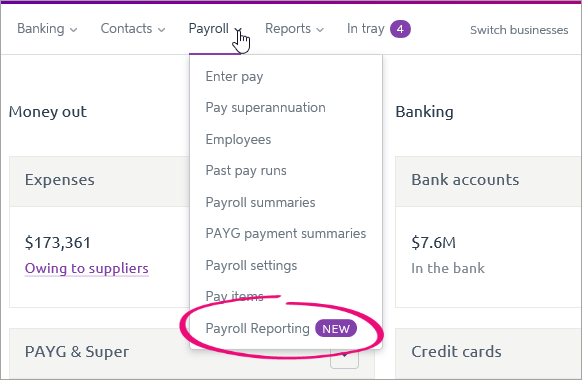The width and height of the screenshot is (582, 380).
Task: Open Payroll Reporting menu item
Action: pos(258,328)
